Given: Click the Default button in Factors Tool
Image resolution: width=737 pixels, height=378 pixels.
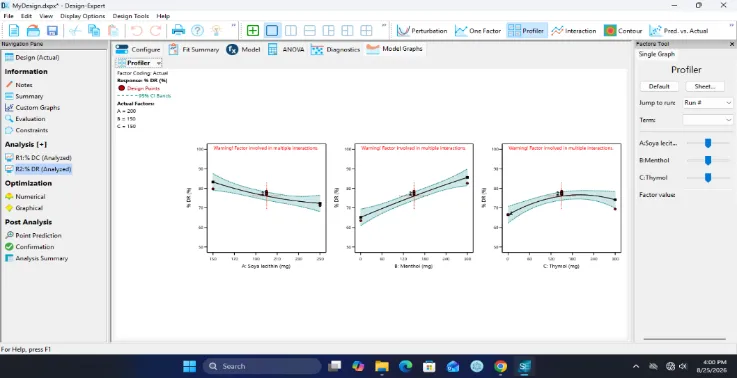Looking at the screenshot, I should [x=659, y=87].
